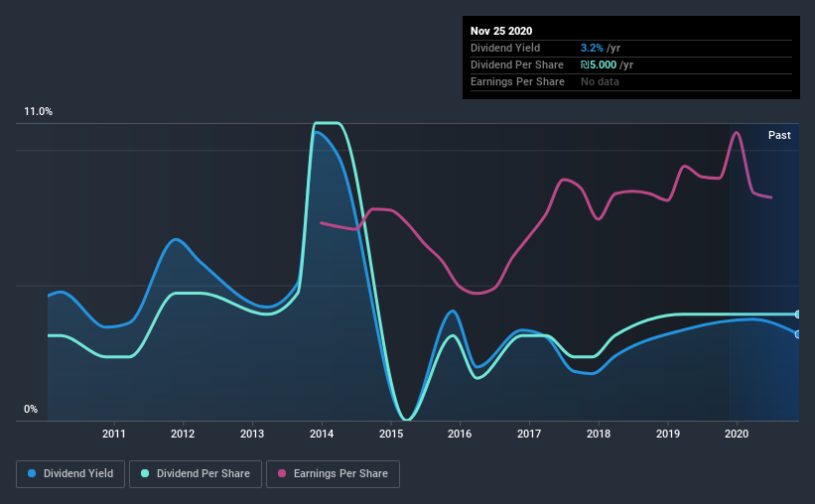Click the blue Dividend Yield legend dot
Image resolution: width=815 pixels, height=504 pixels.
[x=32, y=473]
